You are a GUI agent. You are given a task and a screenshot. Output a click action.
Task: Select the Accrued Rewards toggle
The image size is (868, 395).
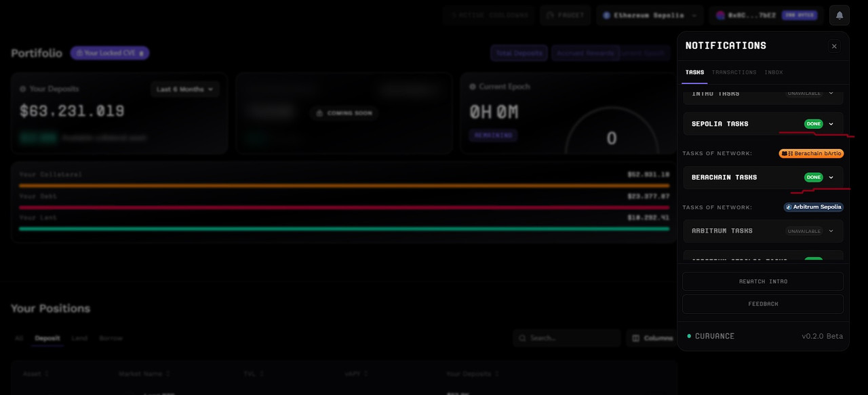[585, 53]
